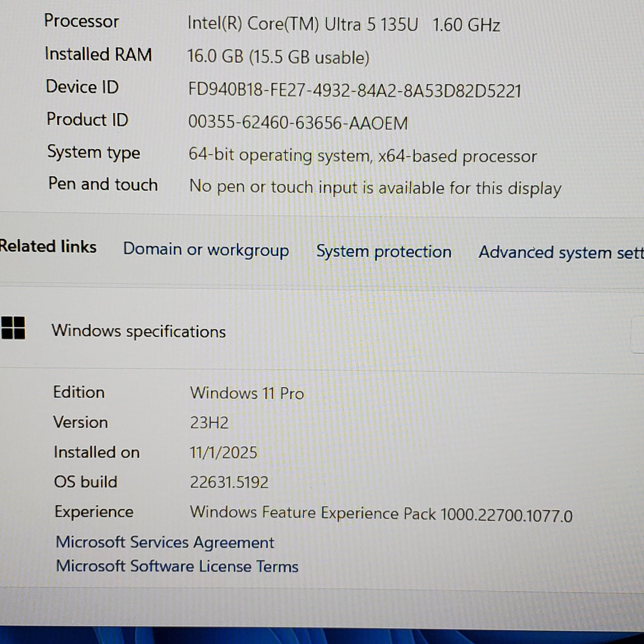Click the Experience pack version text

381,513
